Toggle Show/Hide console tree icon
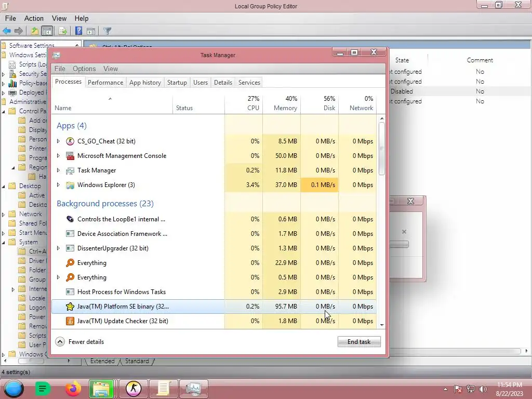The width and height of the screenshot is (532, 399). [47, 31]
